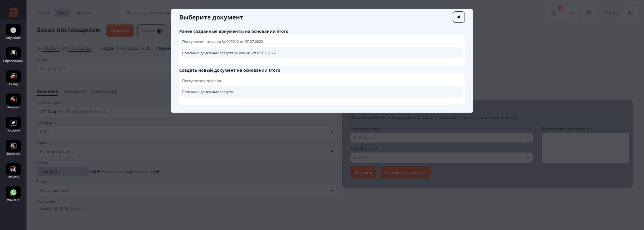
Task: Open the Обучение sidebar icon
Action: pyautogui.click(x=13, y=31)
